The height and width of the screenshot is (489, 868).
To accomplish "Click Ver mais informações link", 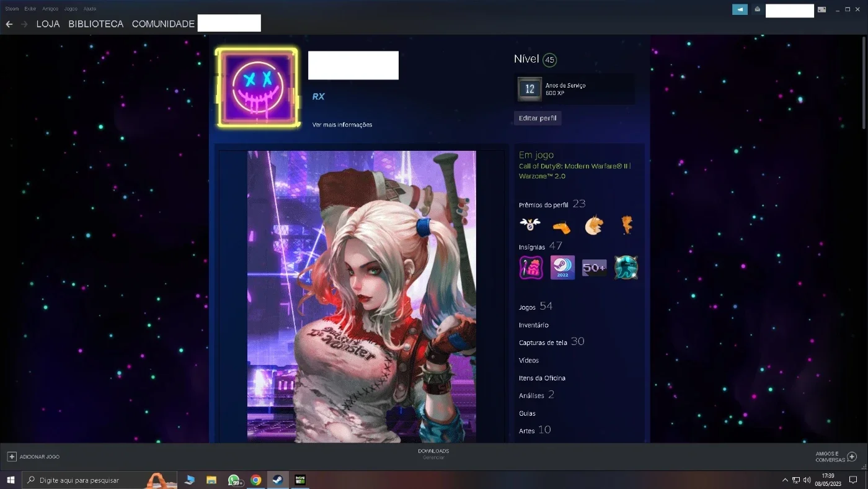I will click(x=342, y=125).
